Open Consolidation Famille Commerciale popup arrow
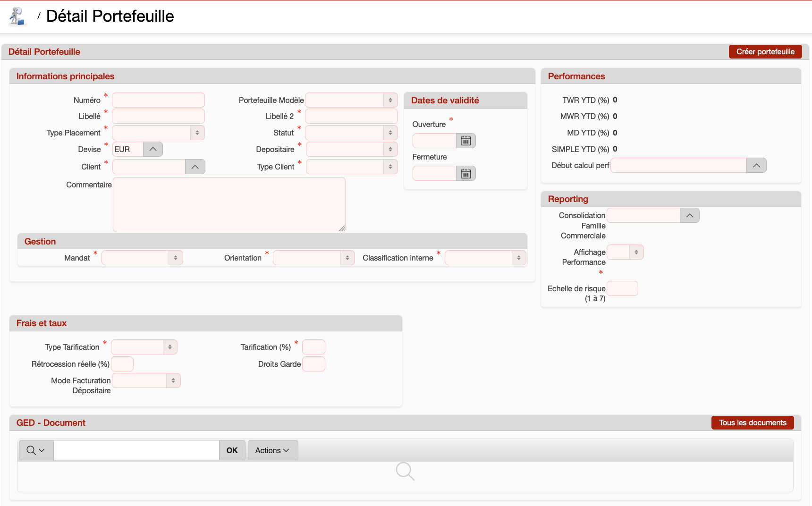Image resolution: width=812 pixels, height=506 pixels. pyautogui.click(x=689, y=216)
